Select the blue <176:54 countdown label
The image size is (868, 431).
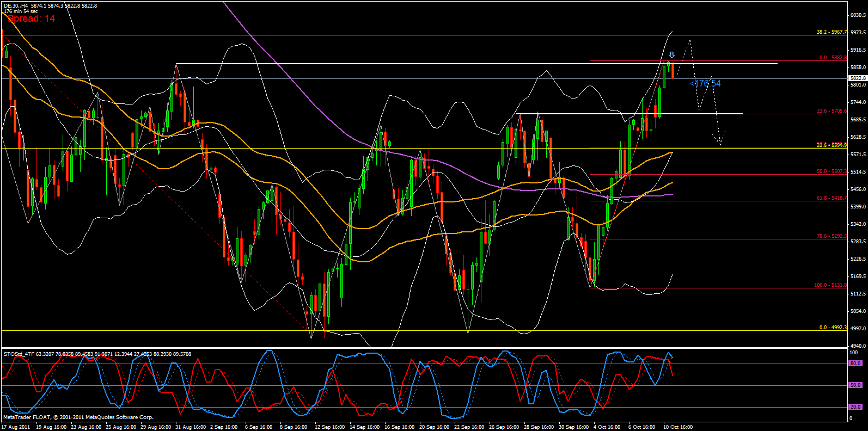[x=705, y=84]
